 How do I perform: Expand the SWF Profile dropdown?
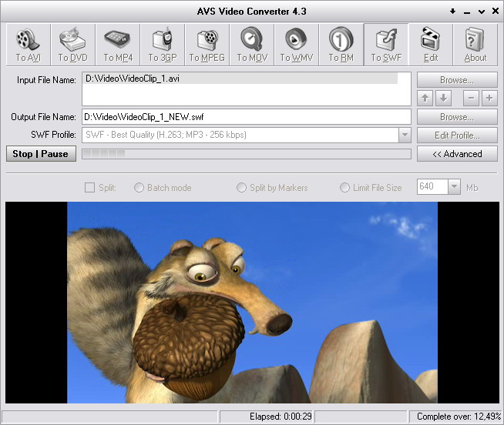pyautogui.click(x=405, y=136)
